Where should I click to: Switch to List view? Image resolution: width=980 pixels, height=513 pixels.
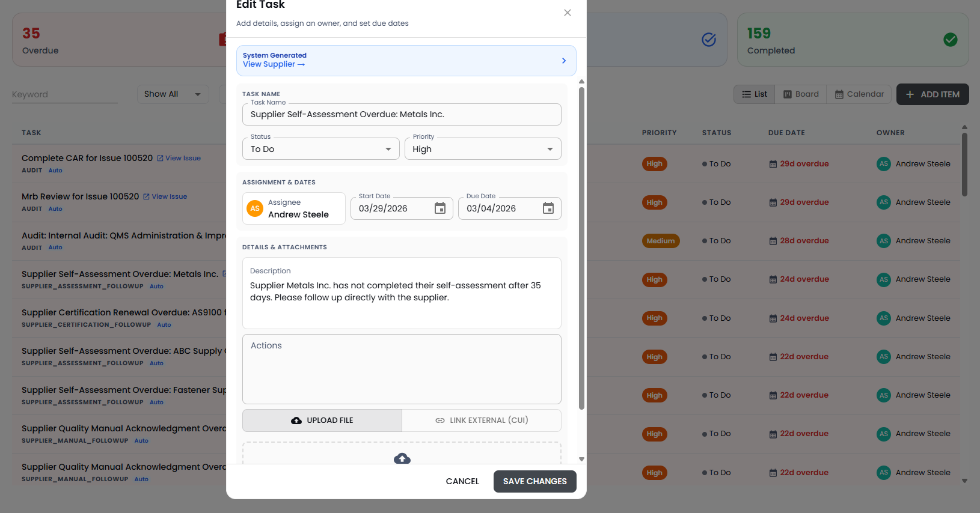755,94
